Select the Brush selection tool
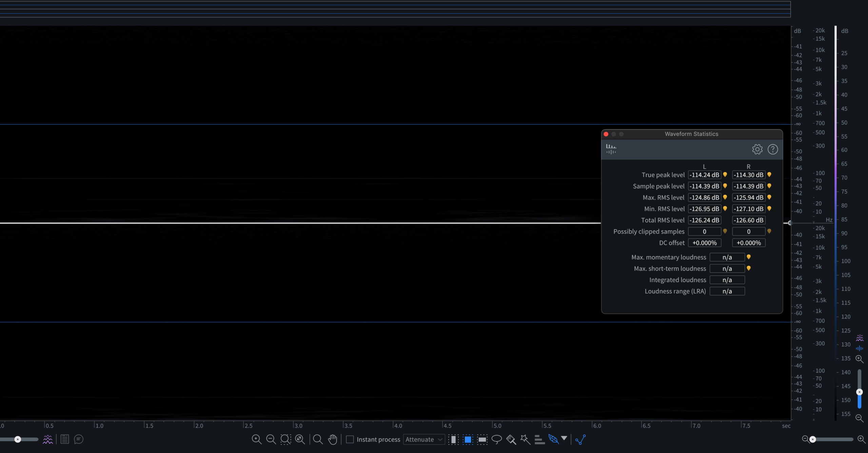Screen dimensions: 868x453 tap(511, 439)
